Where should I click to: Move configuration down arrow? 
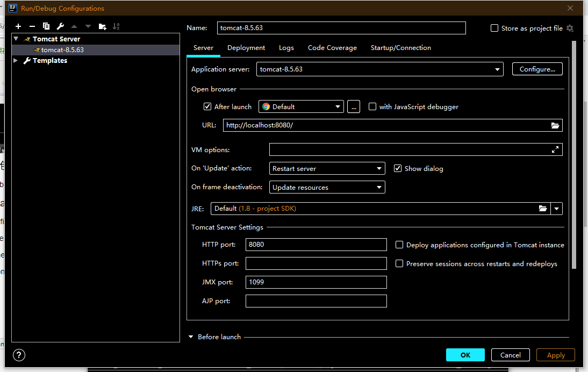click(88, 26)
